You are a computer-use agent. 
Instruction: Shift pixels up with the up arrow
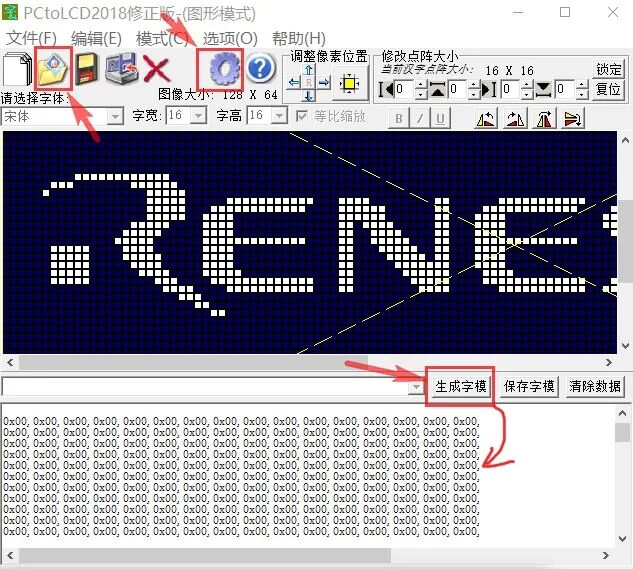coord(309,69)
